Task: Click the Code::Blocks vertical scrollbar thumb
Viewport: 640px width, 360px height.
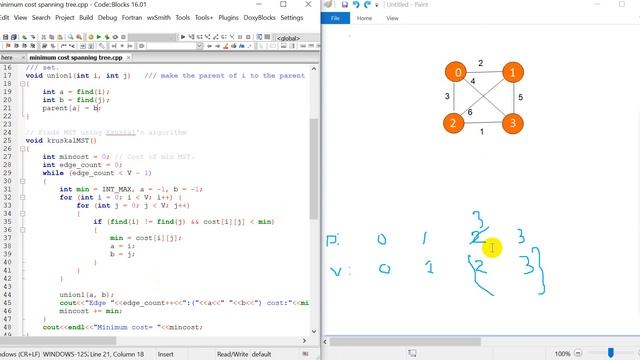Action: point(313,169)
